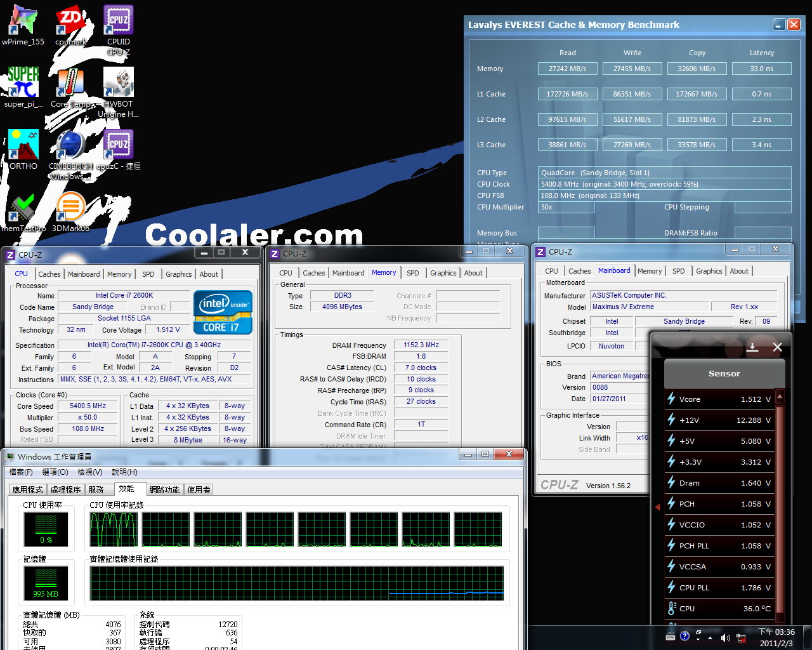Viewport: 812px width, 650px height.
Task: Click the Model Maximus IV Extreme field
Action: tap(650, 307)
